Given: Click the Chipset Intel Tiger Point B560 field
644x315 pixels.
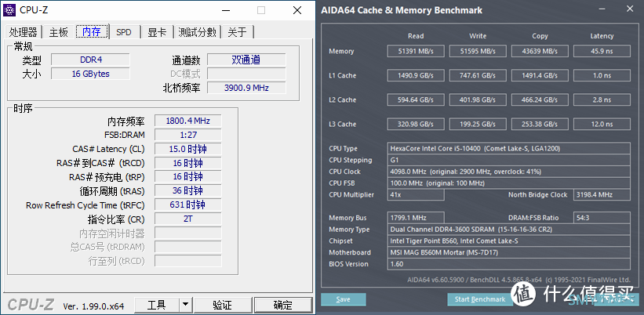Looking at the screenshot, I should (x=509, y=241).
